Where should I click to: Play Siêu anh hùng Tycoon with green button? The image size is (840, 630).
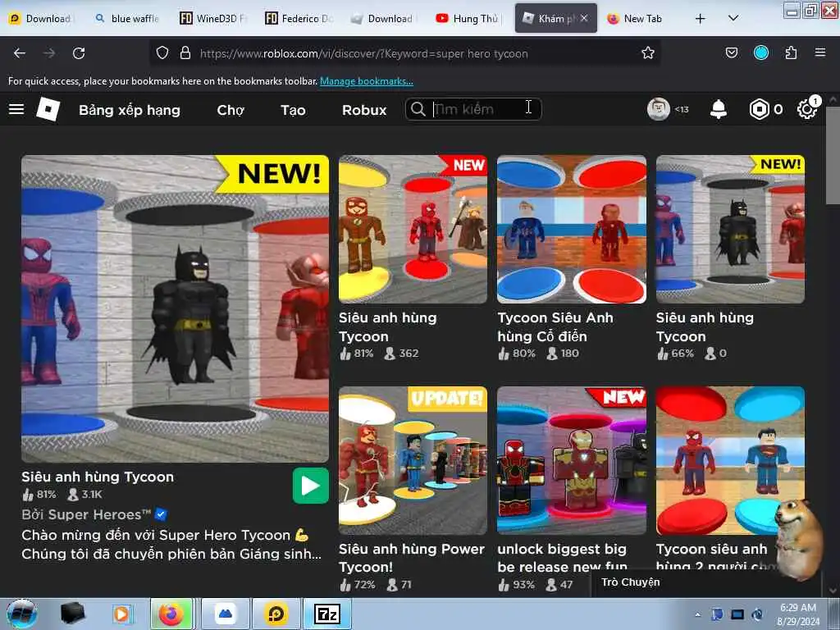[x=311, y=486]
